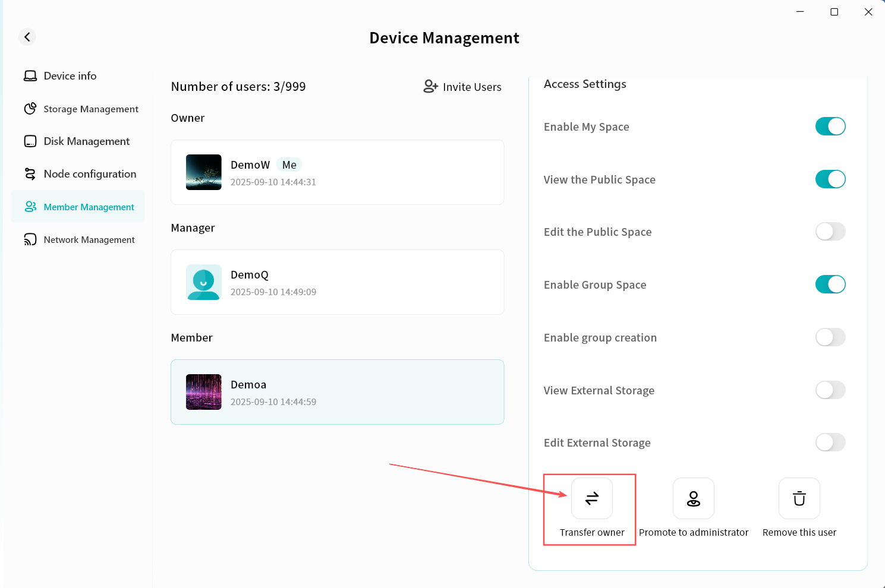Open Device info in sidebar
This screenshot has height=588, width=885.
pyautogui.click(x=70, y=76)
